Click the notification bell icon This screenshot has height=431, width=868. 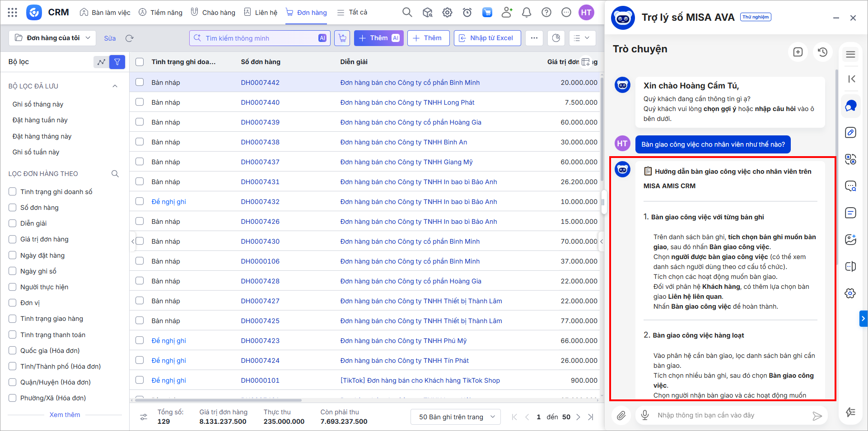(x=526, y=13)
